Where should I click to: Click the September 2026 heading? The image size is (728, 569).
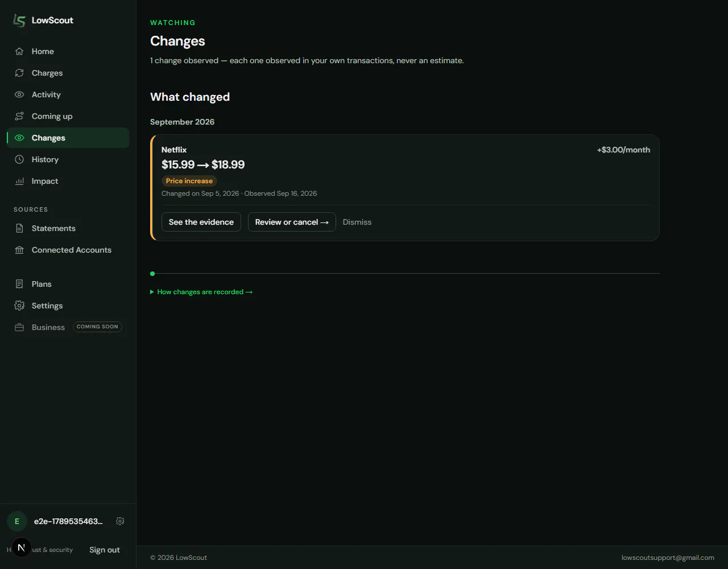tap(182, 122)
